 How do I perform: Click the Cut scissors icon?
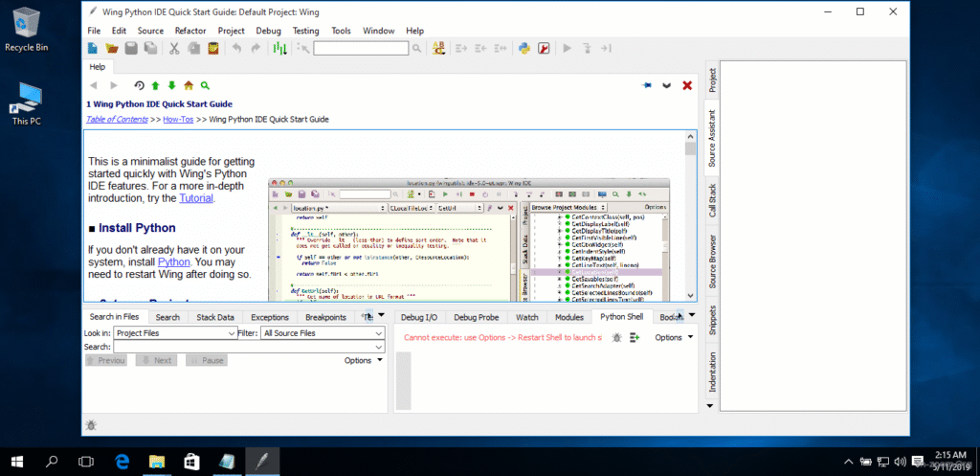(174, 48)
